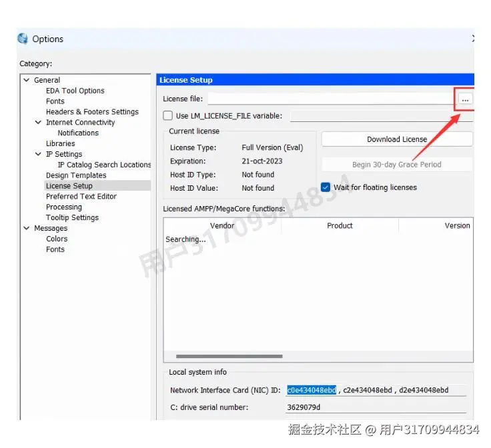Select the IP Settings label
Viewport: 491px width, 448px height.
coord(64,154)
